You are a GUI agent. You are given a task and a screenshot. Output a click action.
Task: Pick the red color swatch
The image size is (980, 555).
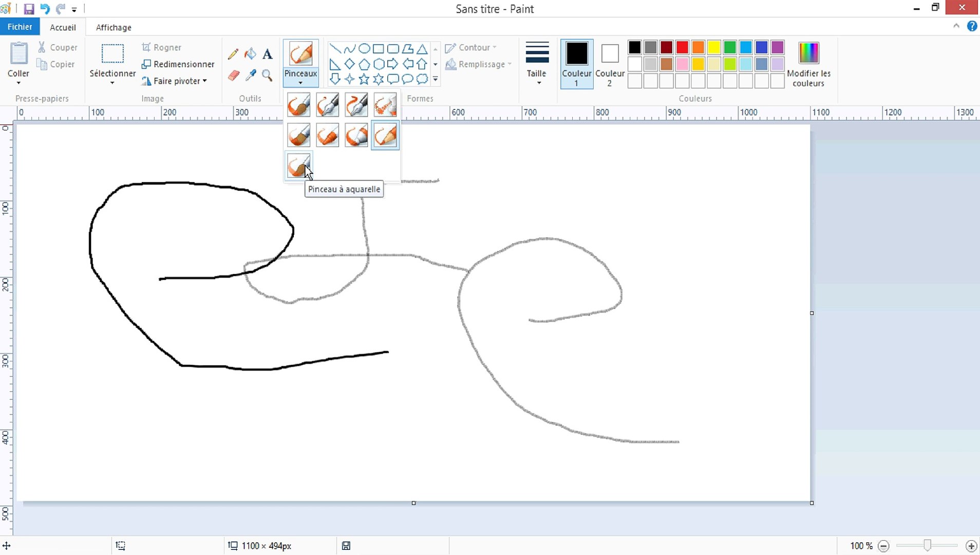click(682, 47)
